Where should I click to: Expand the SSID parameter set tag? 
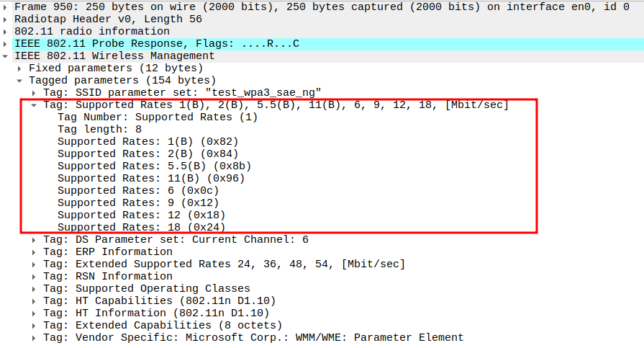coord(35,92)
